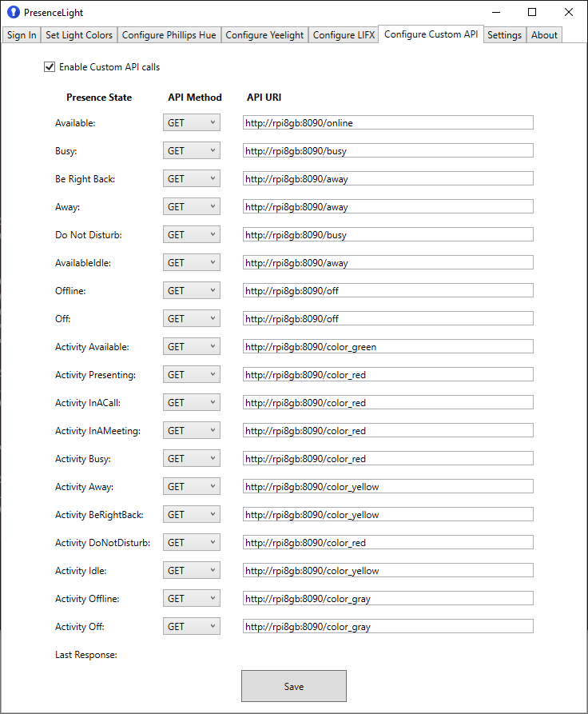Edit the Activity Available URI field

[x=387, y=346]
